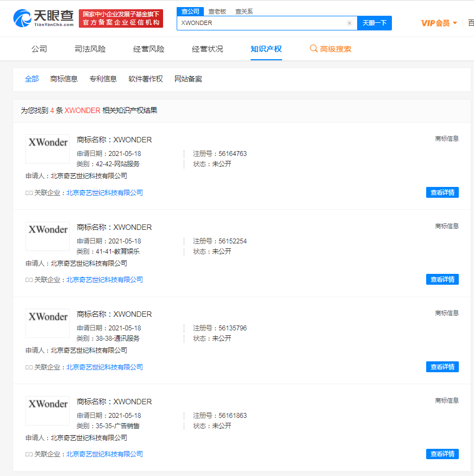Select the 查老板 search tab
Image resolution: width=474 pixels, height=476 pixels.
217,11
